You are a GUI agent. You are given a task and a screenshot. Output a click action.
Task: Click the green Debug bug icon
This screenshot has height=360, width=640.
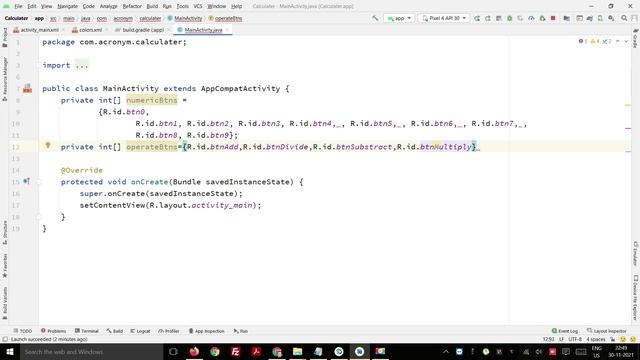[x=509, y=18]
